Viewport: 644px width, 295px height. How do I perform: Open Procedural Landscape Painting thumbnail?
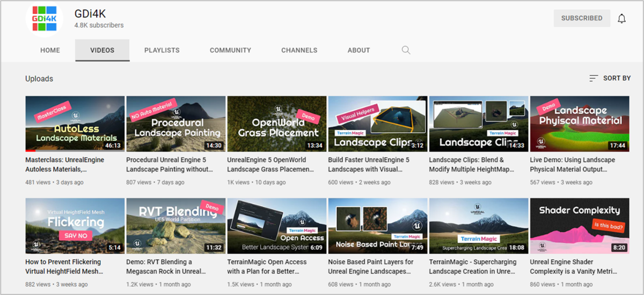pyautogui.click(x=175, y=124)
